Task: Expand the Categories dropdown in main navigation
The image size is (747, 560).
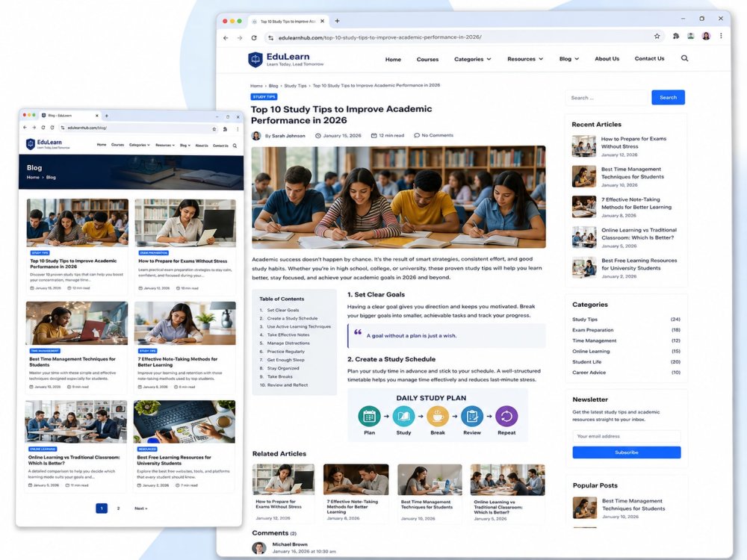Action: point(473,59)
